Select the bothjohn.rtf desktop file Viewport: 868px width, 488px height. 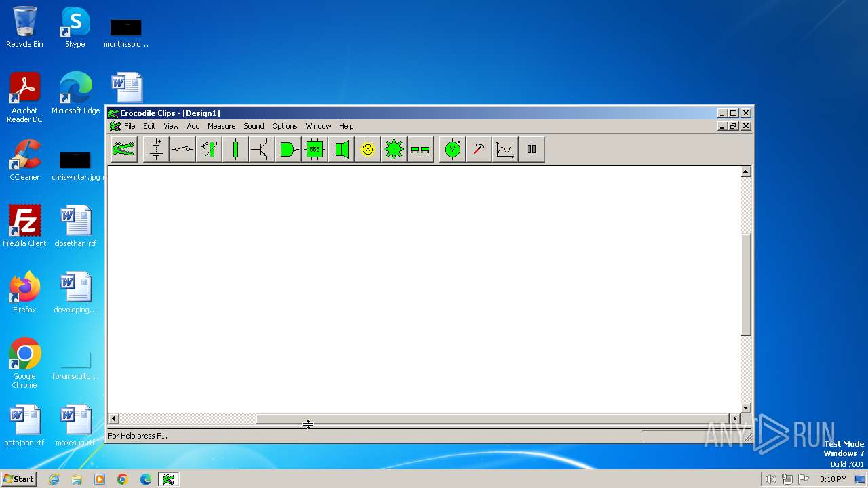click(24, 426)
